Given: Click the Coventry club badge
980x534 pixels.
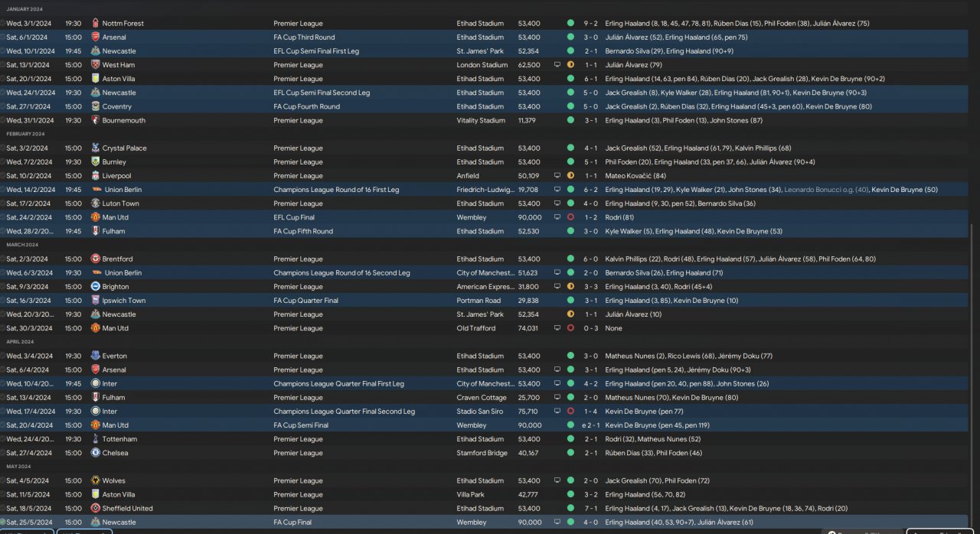Looking at the screenshot, I should [x=95, y=106].
